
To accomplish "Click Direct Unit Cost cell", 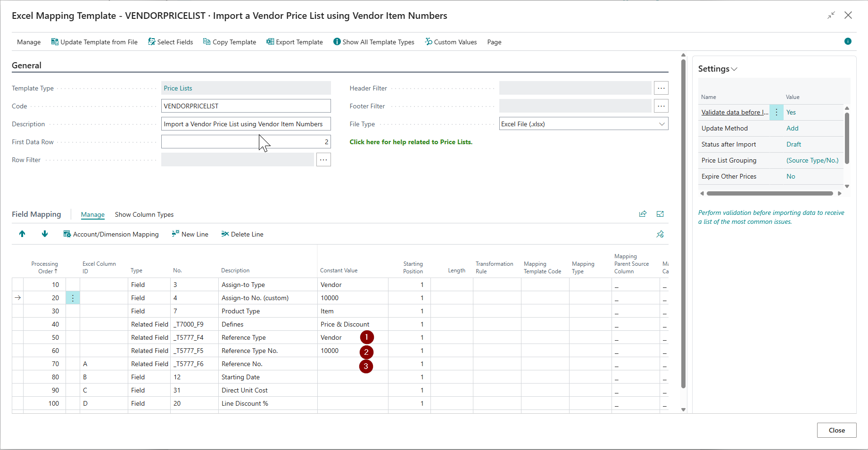I will pos(268,390).
